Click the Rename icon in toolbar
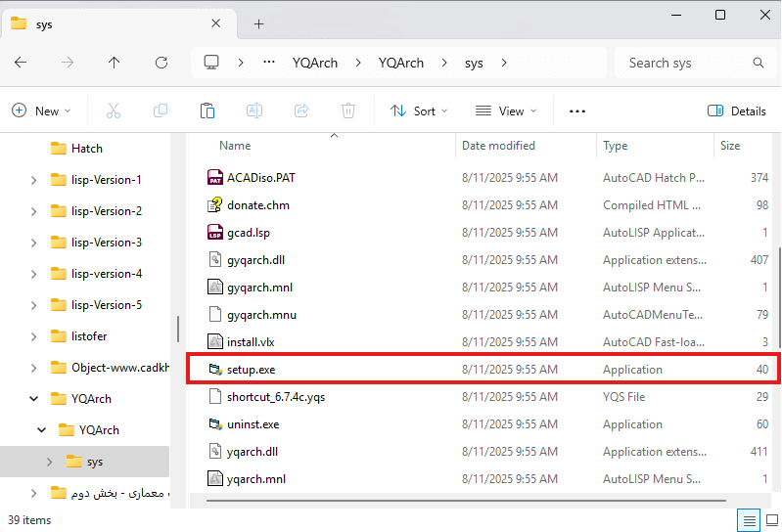The height and width of the screenshot is (532, 782). pos(254,111)
